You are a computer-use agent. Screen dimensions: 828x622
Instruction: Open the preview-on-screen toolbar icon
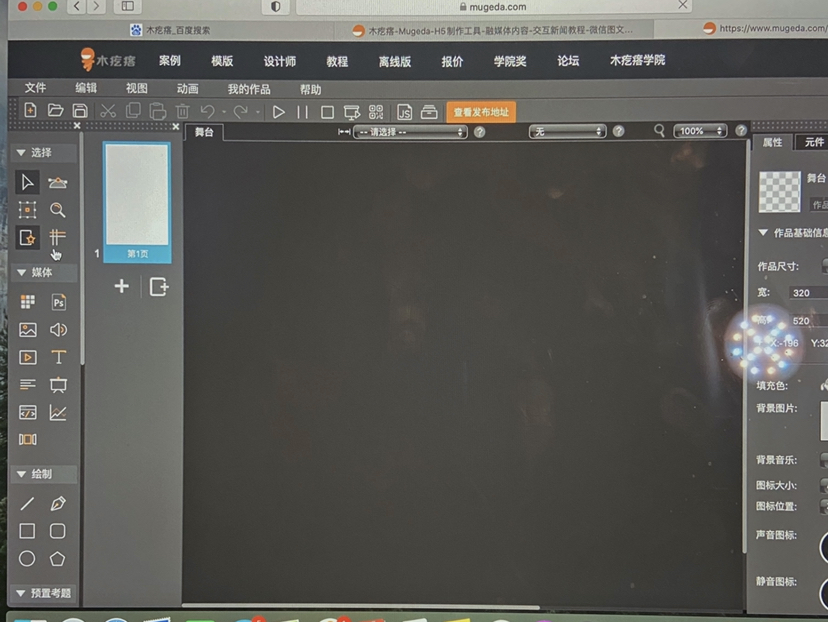[x=352, y=112]
